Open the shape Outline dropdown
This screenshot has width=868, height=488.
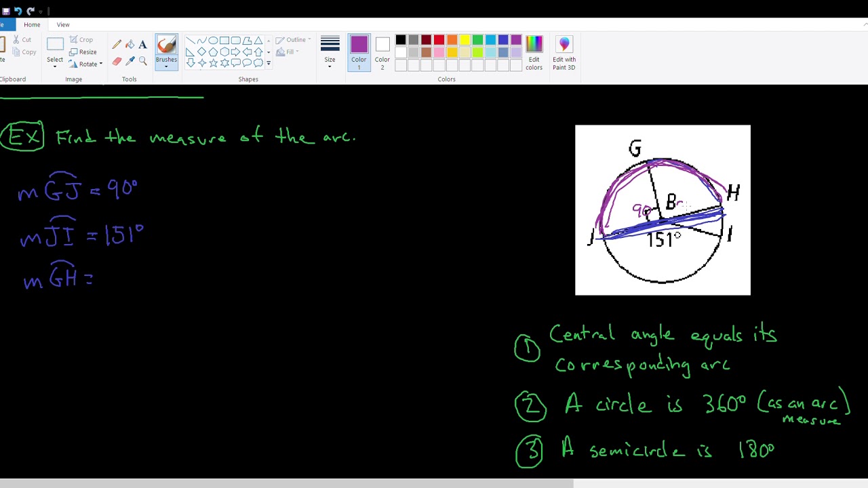(x=294, y=40)
